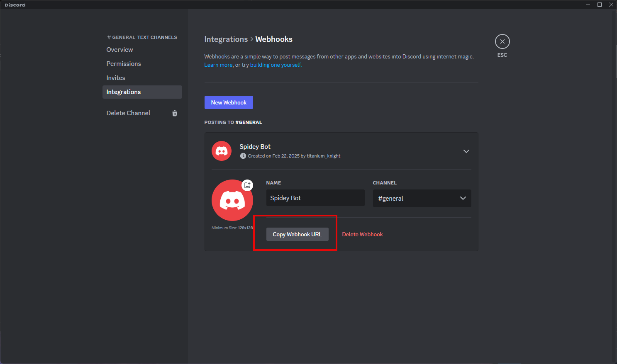The width and height of the screenshot is (617, 364).
Task: Open the #general channel dropdown
Action: 422,198
